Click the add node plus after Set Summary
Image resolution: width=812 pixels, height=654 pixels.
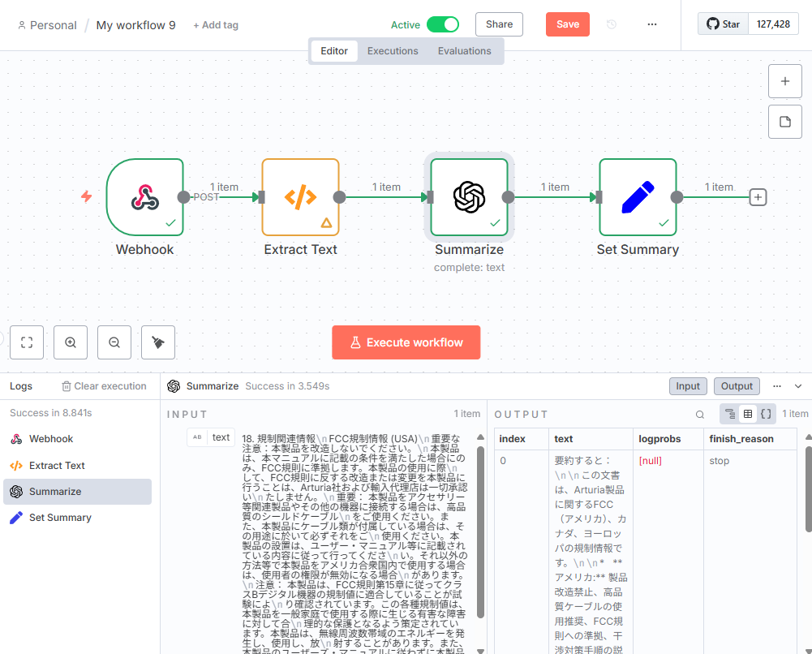tap(758, 197)
